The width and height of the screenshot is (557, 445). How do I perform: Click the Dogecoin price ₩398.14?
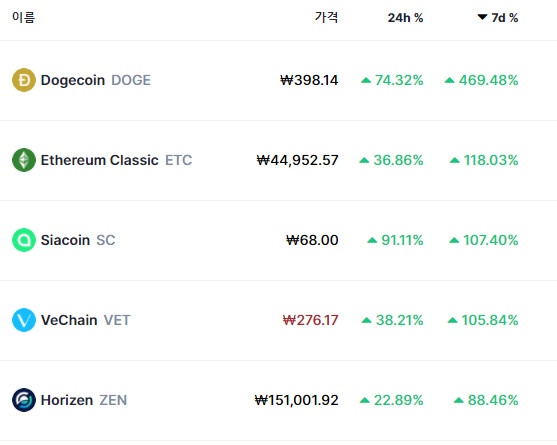point(309,80)
